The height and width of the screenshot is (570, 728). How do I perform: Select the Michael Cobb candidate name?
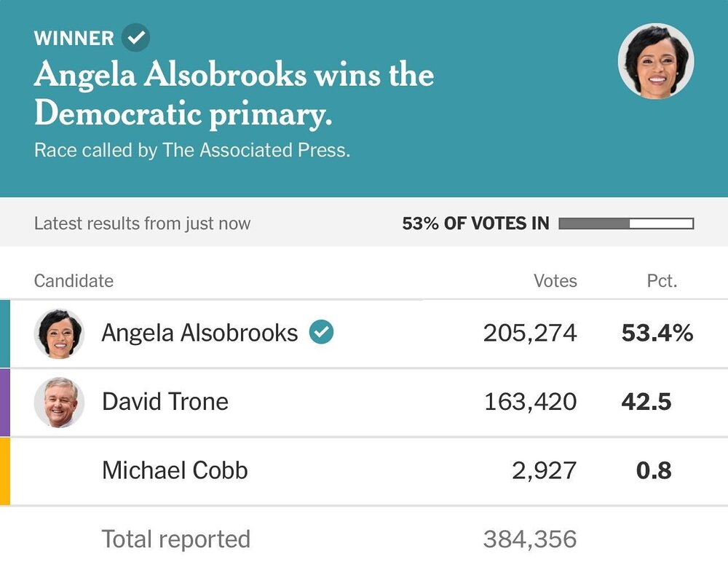(x=175, y=470)
